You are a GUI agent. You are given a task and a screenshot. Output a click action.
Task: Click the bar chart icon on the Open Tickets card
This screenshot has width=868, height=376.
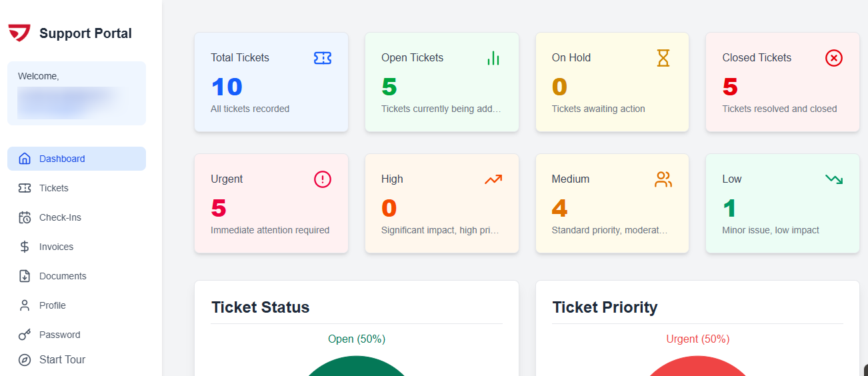(493, 58)
